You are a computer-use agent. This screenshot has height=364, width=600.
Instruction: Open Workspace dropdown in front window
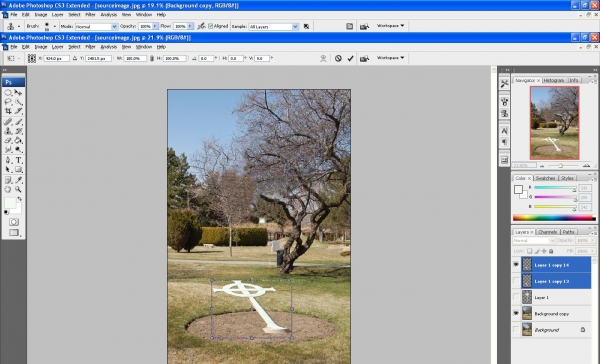pyautogui.click(x=390, y=58)
